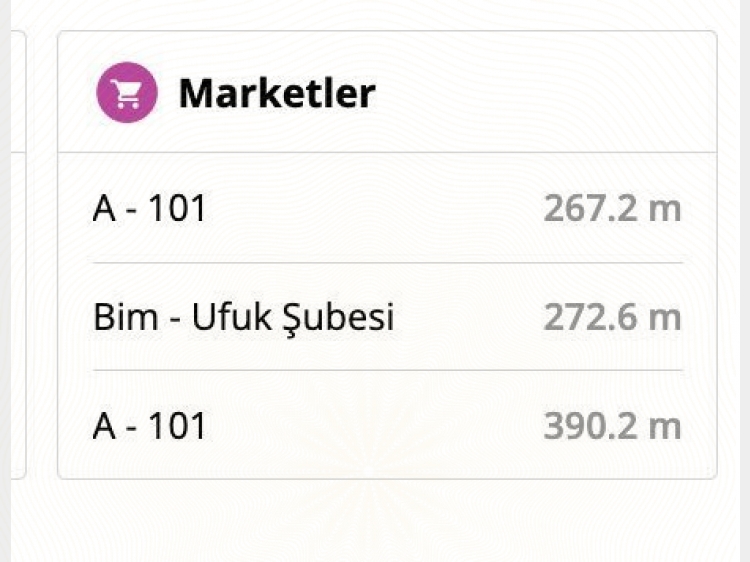Click the purple shopping cart icon
The width and height of the screenshot is (750, 562).
point(127,93)
